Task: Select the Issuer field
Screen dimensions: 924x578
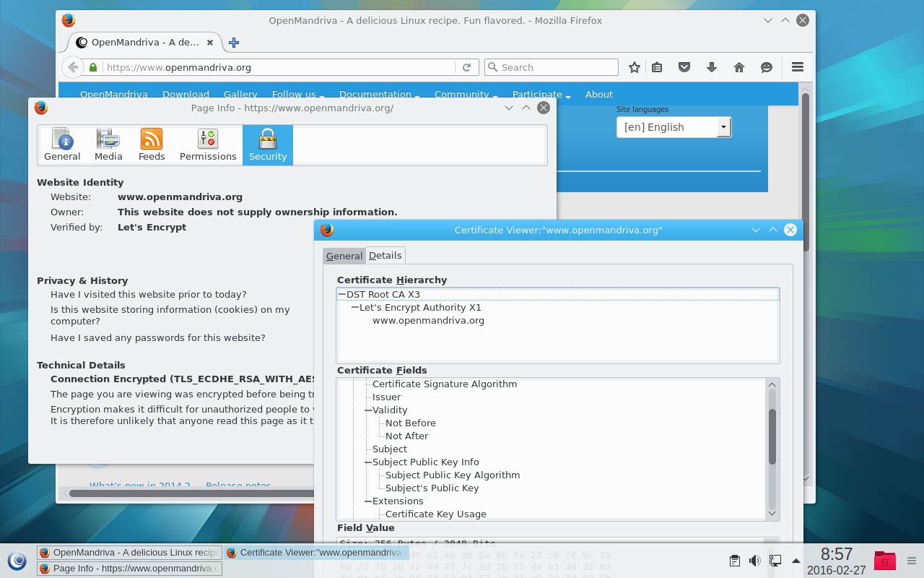Action: click(386, 397)
